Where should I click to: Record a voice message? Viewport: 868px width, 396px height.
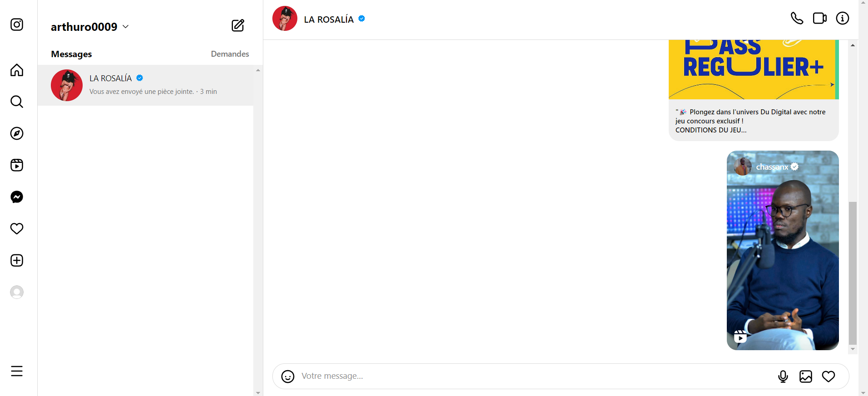coord(783,376)
